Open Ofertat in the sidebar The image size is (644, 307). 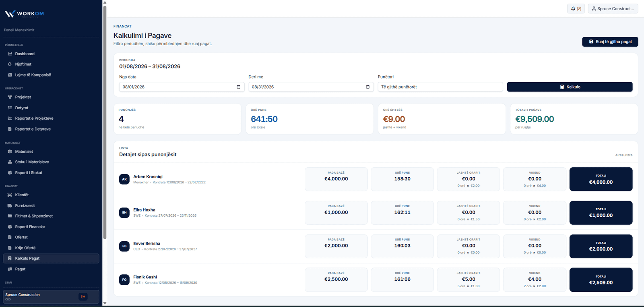[x=51, y=237]
